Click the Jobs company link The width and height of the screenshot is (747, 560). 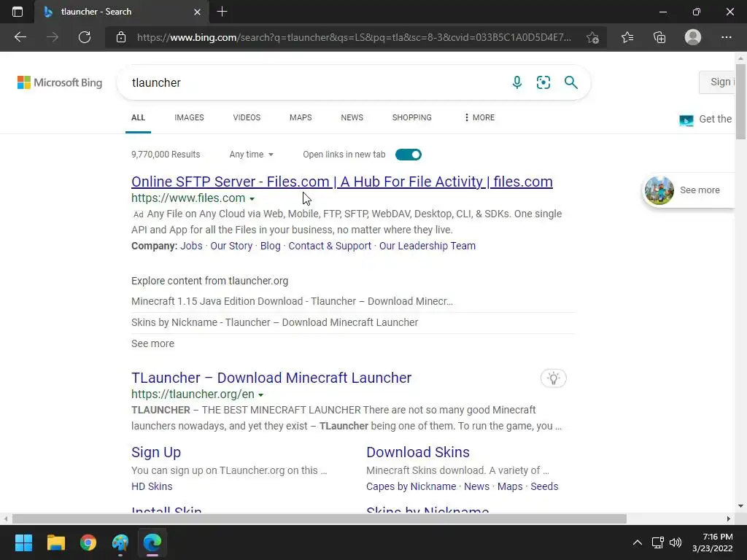(x=191, y=246)
